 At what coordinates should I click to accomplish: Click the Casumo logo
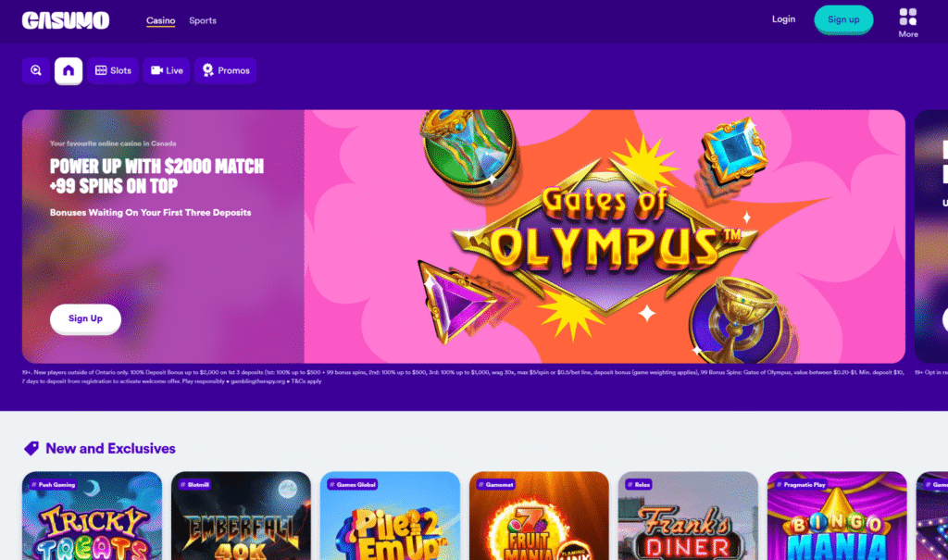click(x=66, y=20)
